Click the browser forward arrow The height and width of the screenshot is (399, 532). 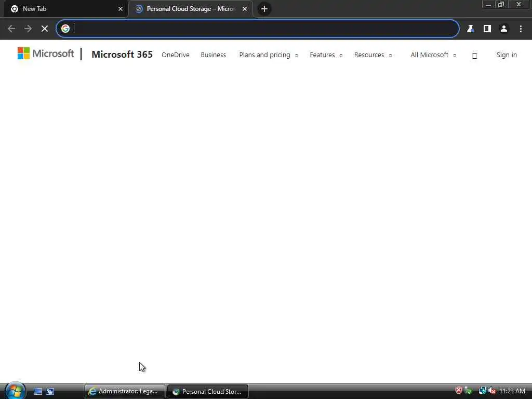coord(28,29)
